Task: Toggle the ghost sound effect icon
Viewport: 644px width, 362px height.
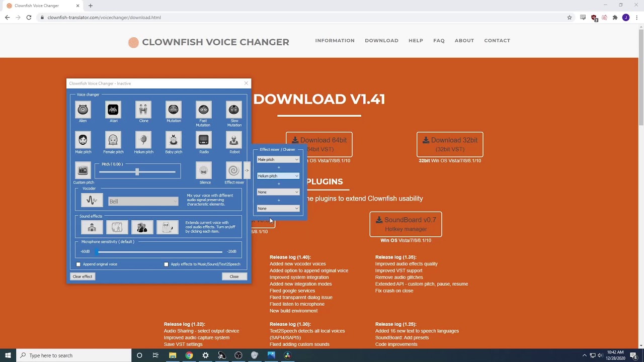Action: click(x=168, y=227)
